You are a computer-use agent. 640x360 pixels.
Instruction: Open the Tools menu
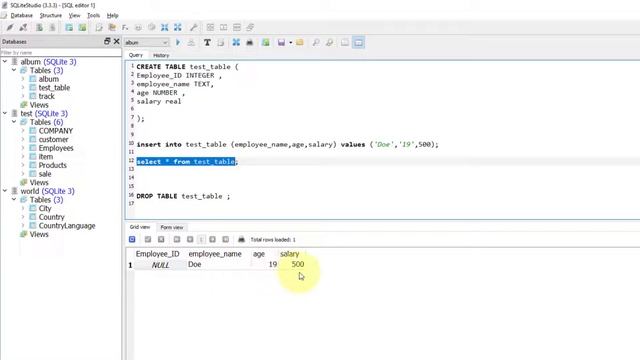pyautogui.click(x=93, y=16)
